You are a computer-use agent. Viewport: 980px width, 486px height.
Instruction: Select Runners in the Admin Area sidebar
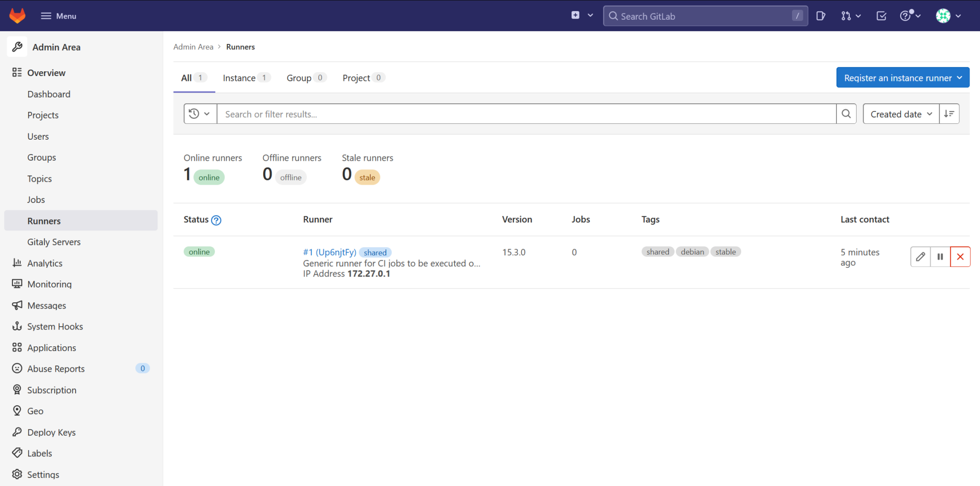click(x=44, y=221)
